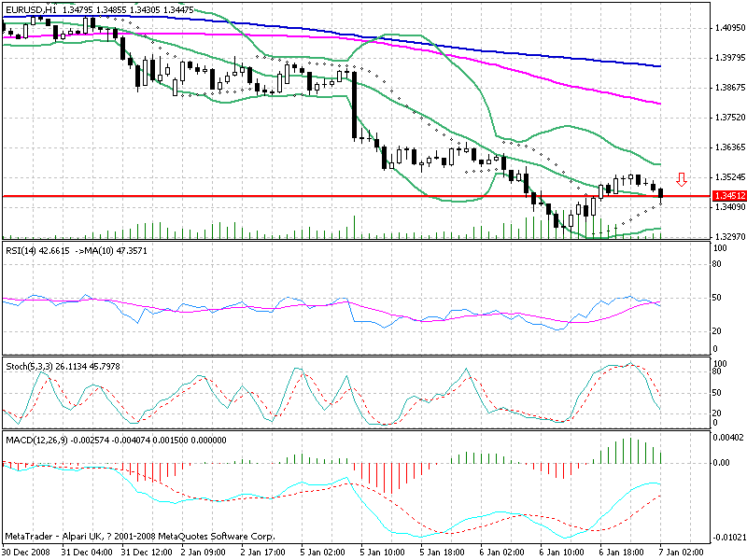
Task: Click the 31 Dec 12:00 time label
Action: coord(147,553)
